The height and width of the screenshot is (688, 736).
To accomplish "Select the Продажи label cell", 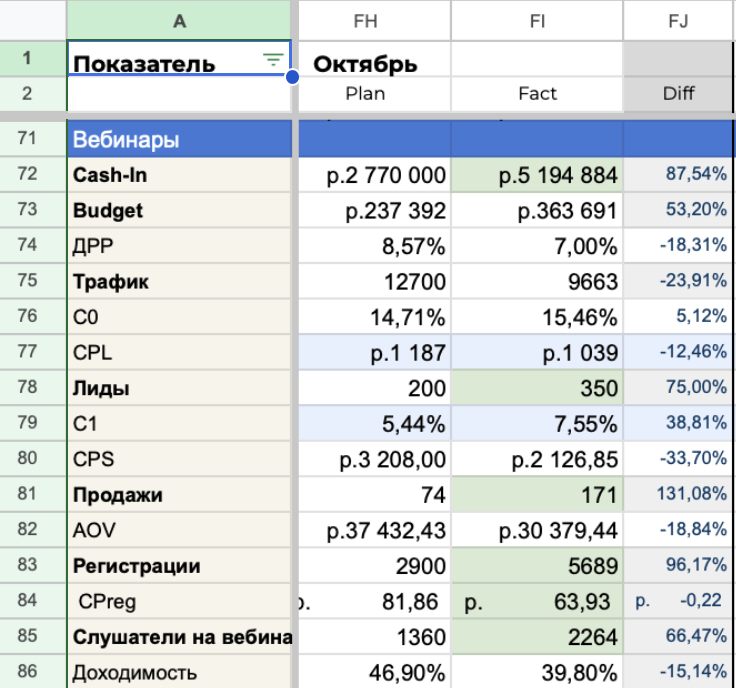I will 179,495.
